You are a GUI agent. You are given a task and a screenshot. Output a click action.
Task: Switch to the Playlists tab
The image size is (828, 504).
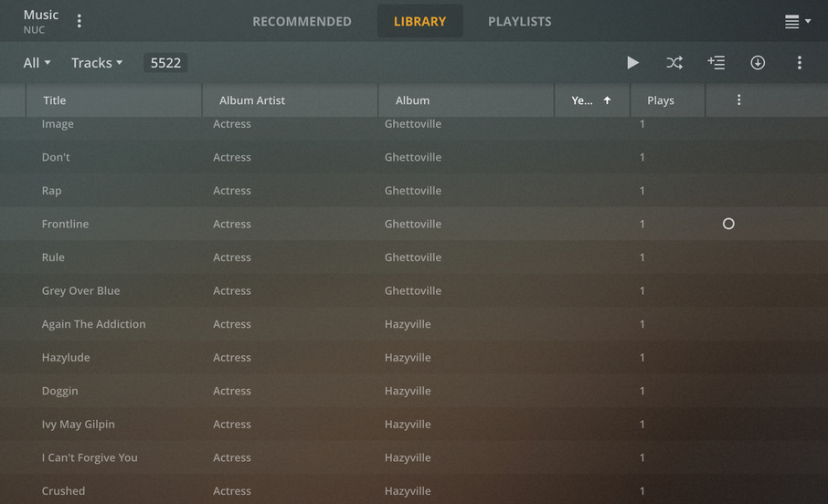pyautogui.click(x=520, y=22)
